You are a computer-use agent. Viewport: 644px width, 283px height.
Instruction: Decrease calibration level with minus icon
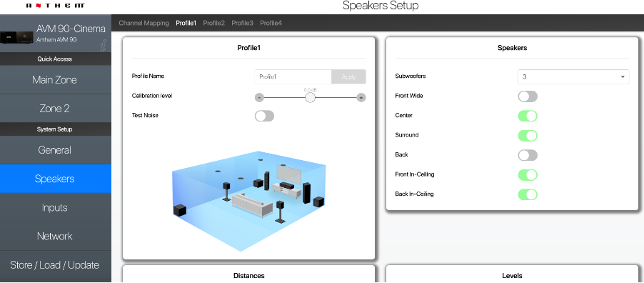pos(259,97)
